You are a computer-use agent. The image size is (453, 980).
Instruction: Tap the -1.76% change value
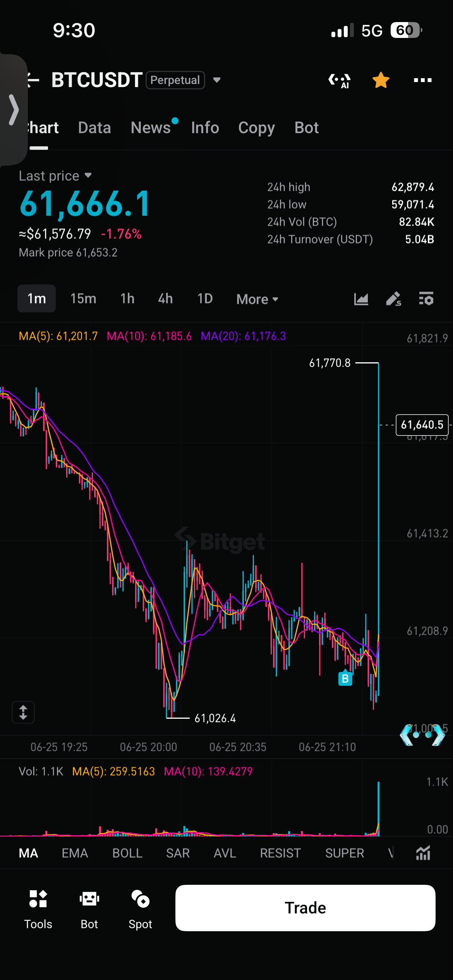click(x=121, y=234)
